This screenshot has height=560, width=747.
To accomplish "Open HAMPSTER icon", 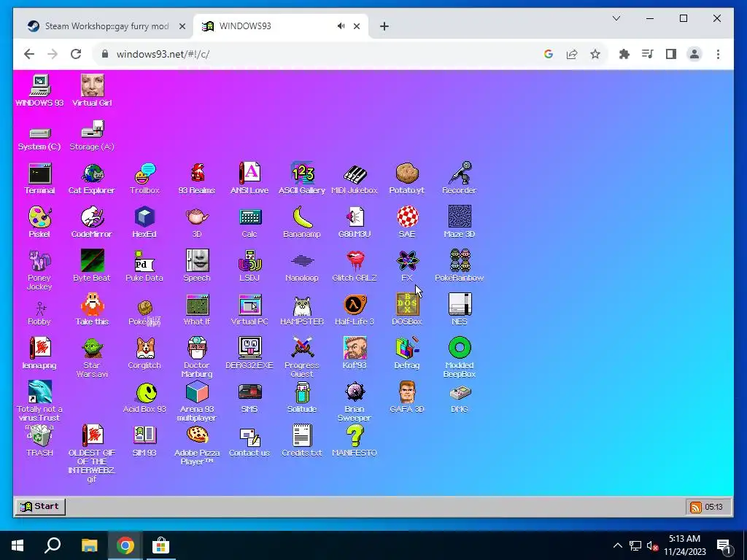I will (302, 306).
